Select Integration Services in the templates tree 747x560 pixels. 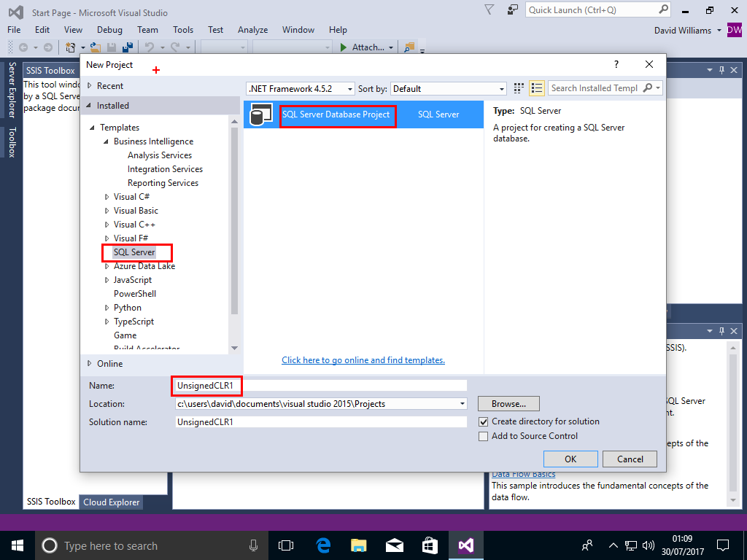(165, 169)
